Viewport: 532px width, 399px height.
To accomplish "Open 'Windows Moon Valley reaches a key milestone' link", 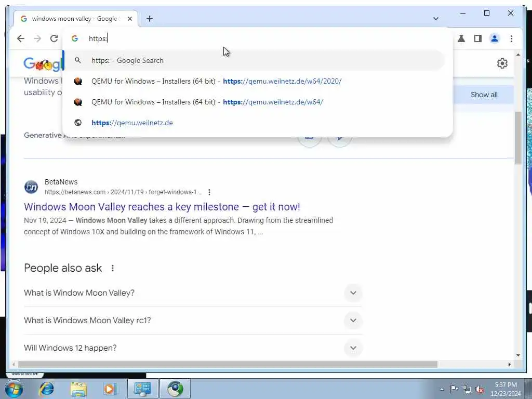I will click(x=162, y=207).
